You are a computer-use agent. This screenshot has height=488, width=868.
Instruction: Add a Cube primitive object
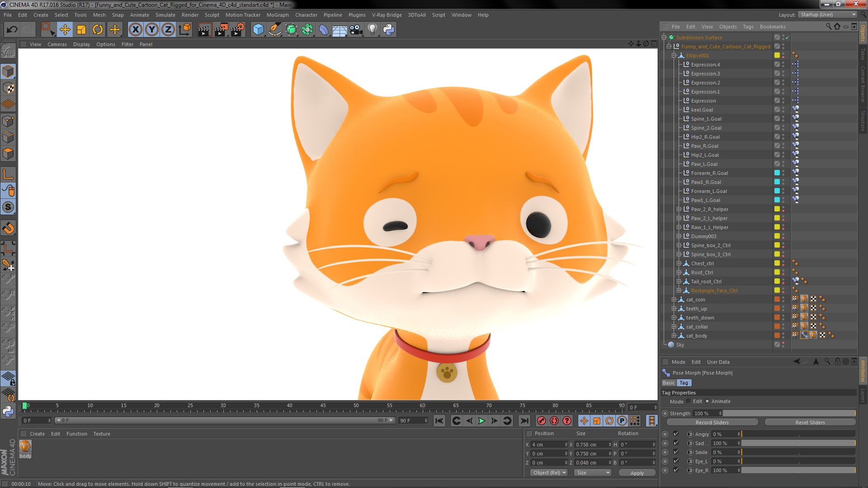coord(258,30)
